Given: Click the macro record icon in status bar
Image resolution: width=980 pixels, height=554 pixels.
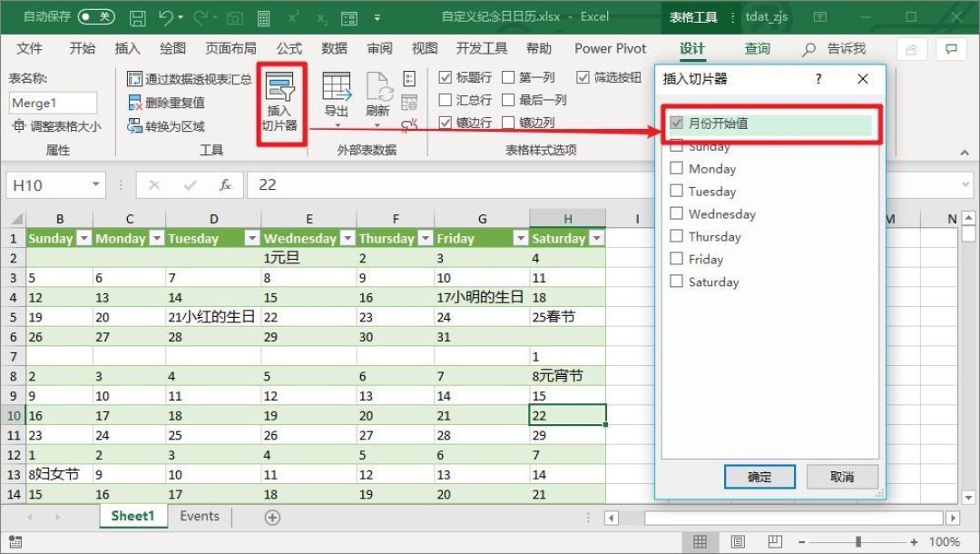Looking at the screenshot, I should (x=15, y=542).
